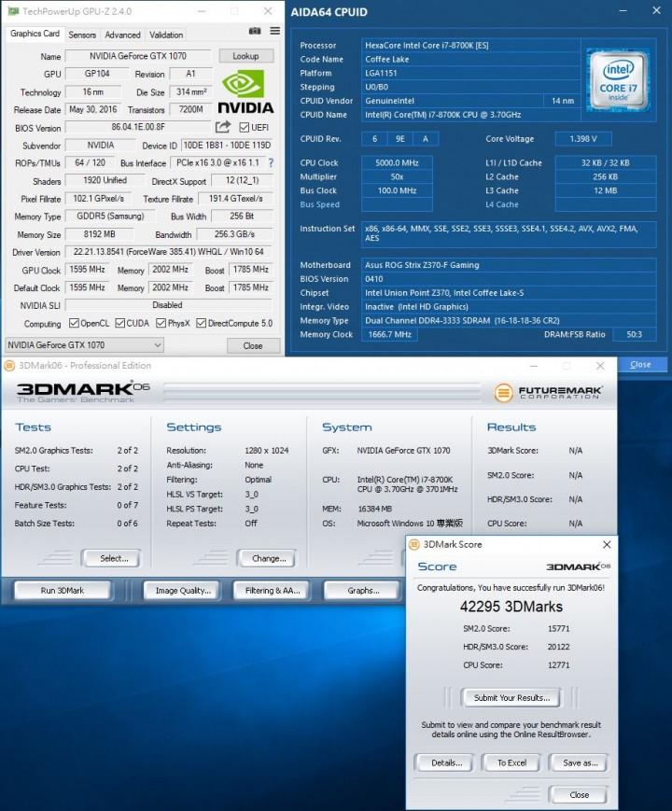Click the NVIDIA SLI Disabled field
This screenshot has height=811, width=672.
click(169, 305)
